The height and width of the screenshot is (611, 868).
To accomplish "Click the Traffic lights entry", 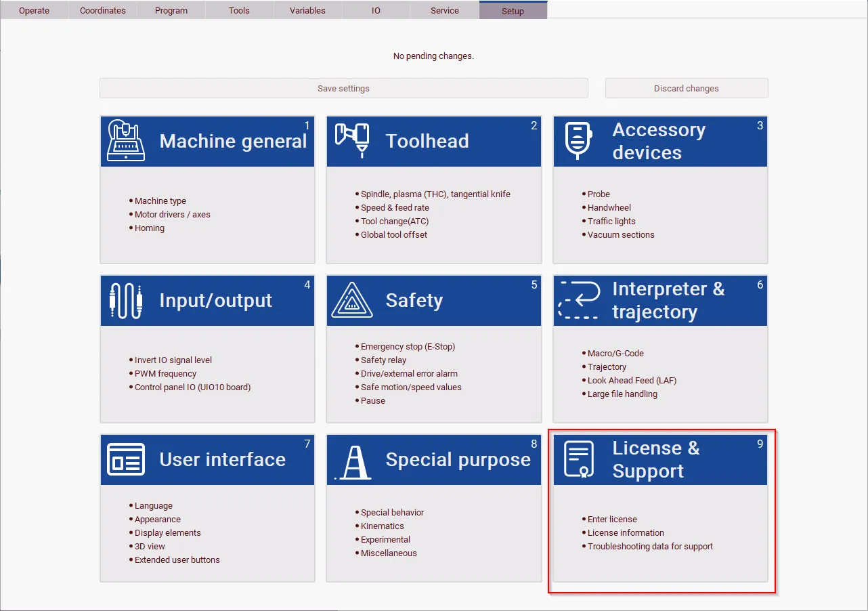I will pos(611,221).
